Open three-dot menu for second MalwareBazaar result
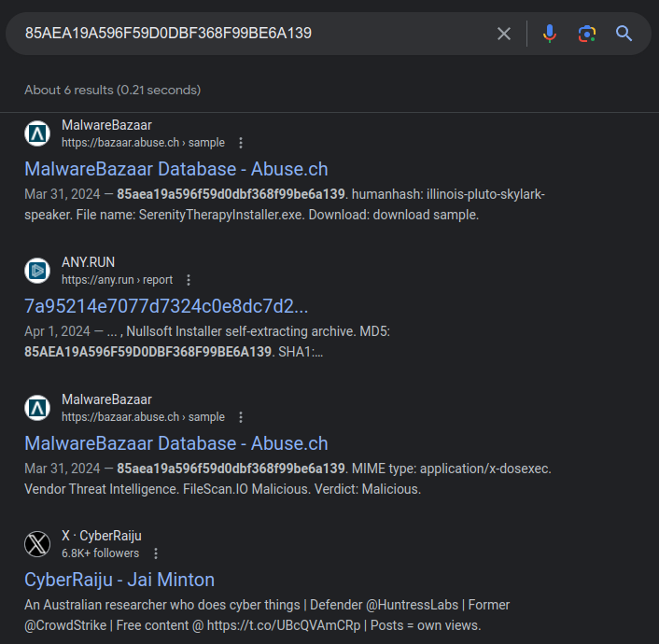Image resolution: width=659 pixels, height=644 pixels. (241, 417)
